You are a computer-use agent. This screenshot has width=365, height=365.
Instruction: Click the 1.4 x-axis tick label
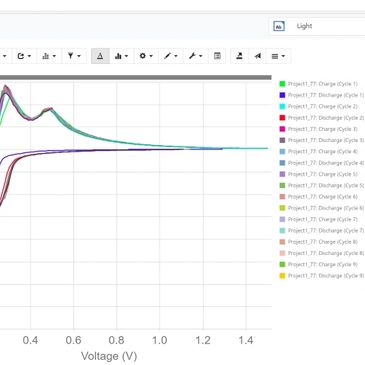pos(246,341)
